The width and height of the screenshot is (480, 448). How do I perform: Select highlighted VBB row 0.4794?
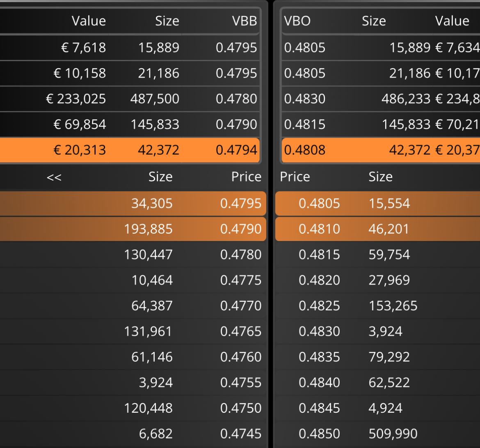[x=130, y=150]
